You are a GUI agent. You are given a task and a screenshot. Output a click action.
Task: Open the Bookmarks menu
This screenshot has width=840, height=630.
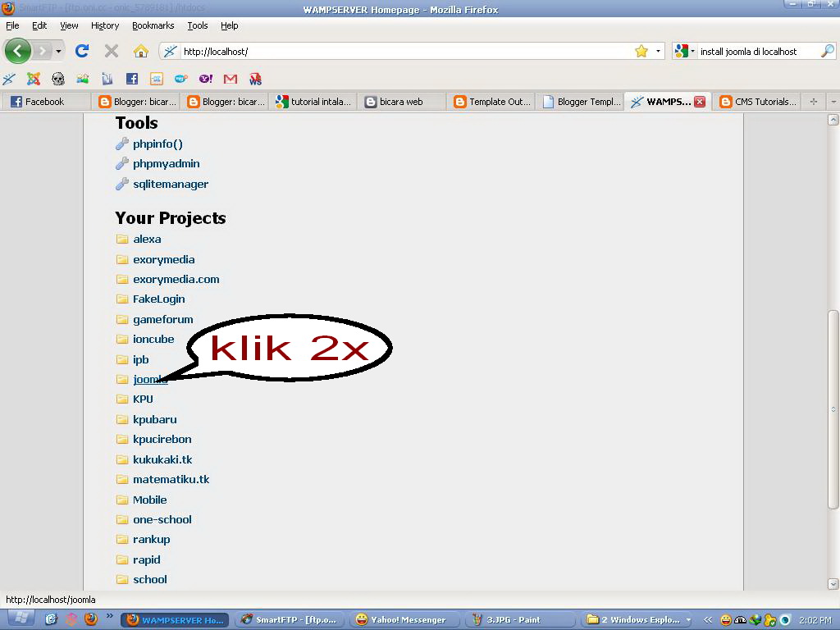point(153,25)
